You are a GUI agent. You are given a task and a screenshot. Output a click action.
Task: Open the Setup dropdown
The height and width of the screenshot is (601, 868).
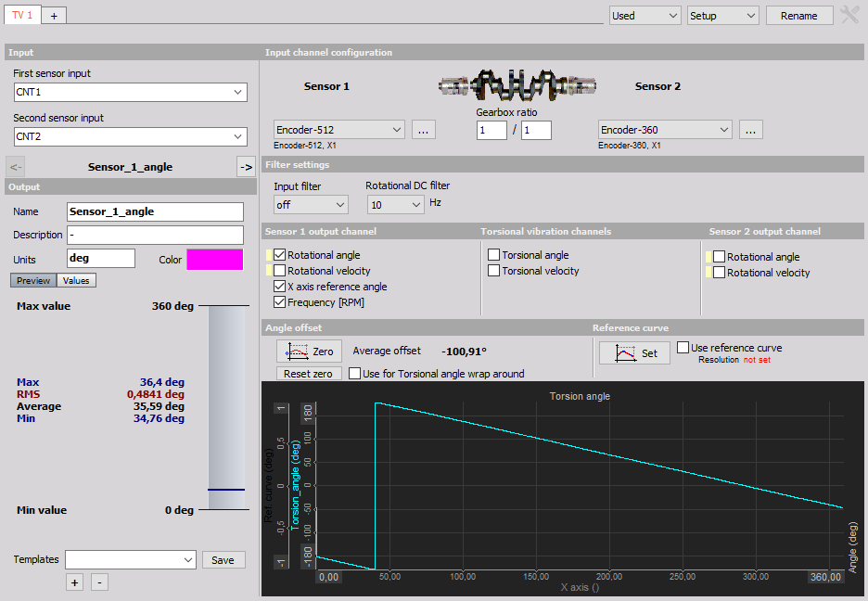(723, 16)
